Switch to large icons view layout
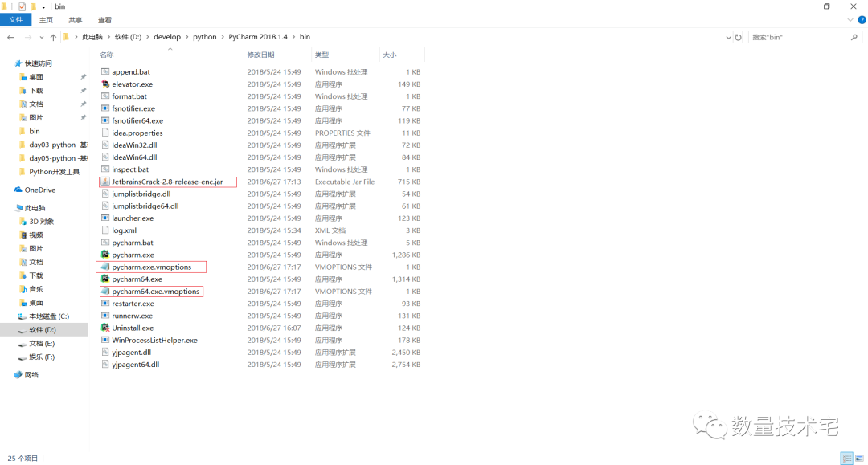Viewport: 868px width, 465px height. pos(860,458)
